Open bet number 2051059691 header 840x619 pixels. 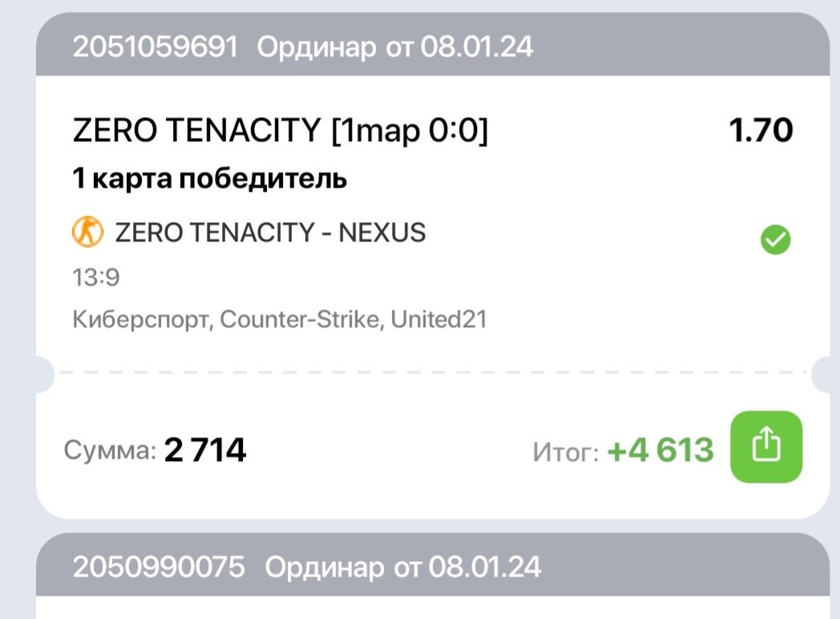(155, 47)
